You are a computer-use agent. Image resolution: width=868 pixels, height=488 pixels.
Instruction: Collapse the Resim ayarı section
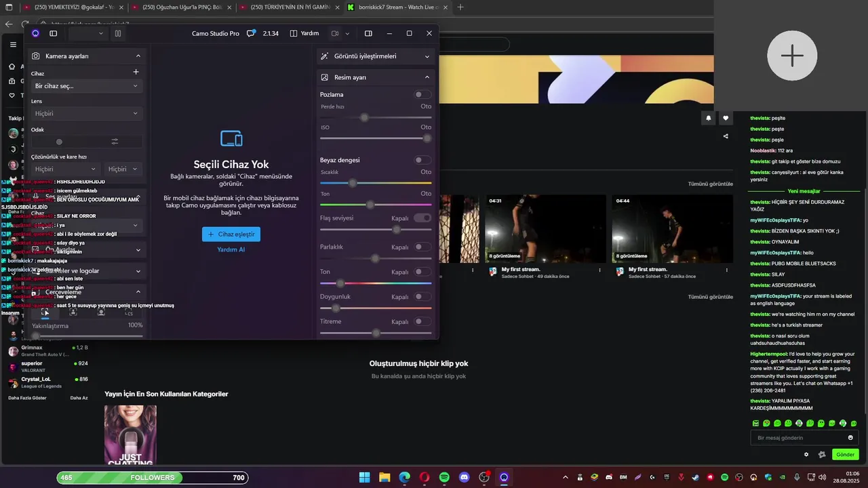click(x=376, y=77)
